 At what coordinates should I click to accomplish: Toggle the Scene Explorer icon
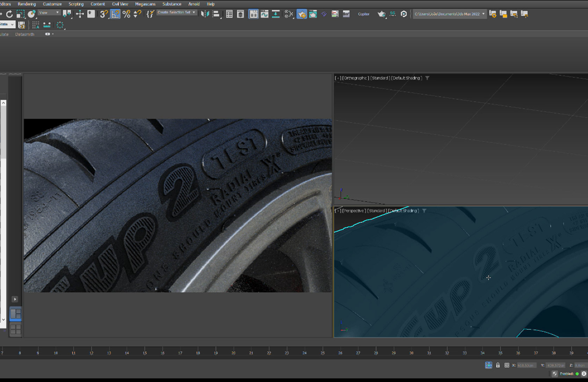click(x=229, y=14)
